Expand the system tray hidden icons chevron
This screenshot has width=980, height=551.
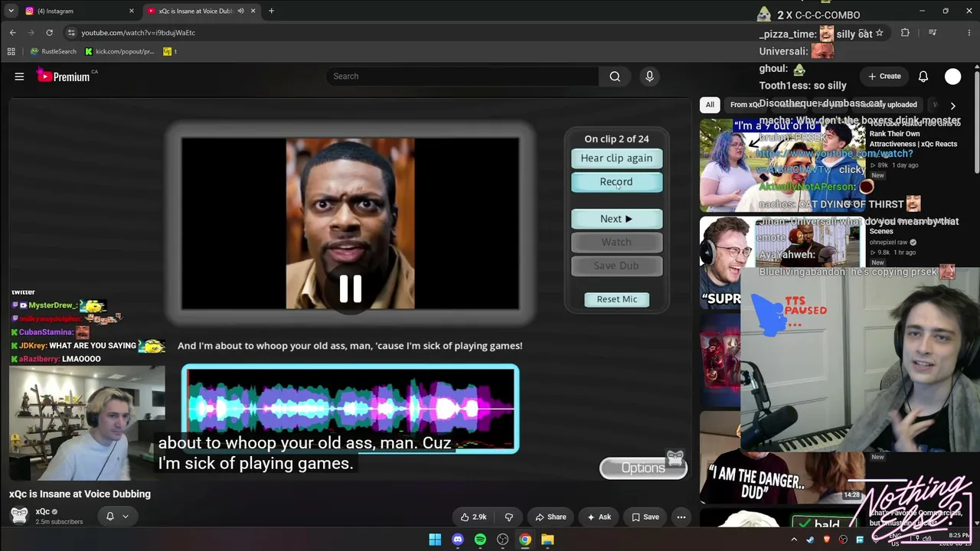pyautogui.click(x=794, y=540)
